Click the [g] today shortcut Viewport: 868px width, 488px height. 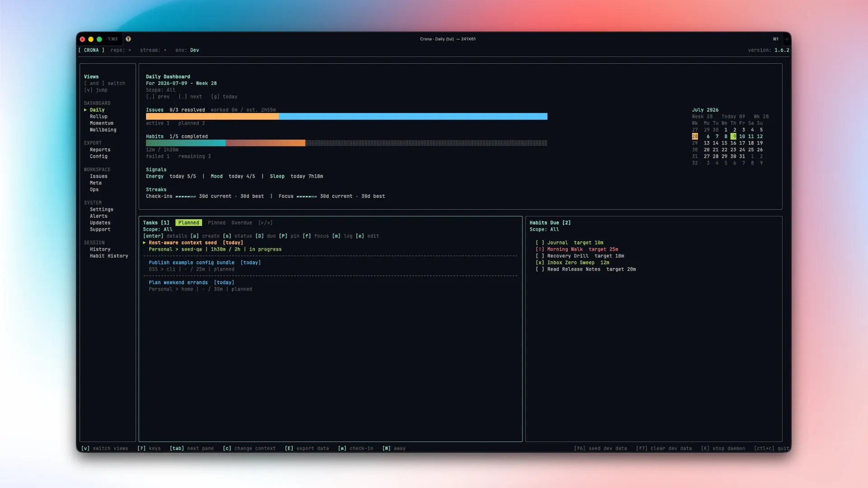pos(224,97)
